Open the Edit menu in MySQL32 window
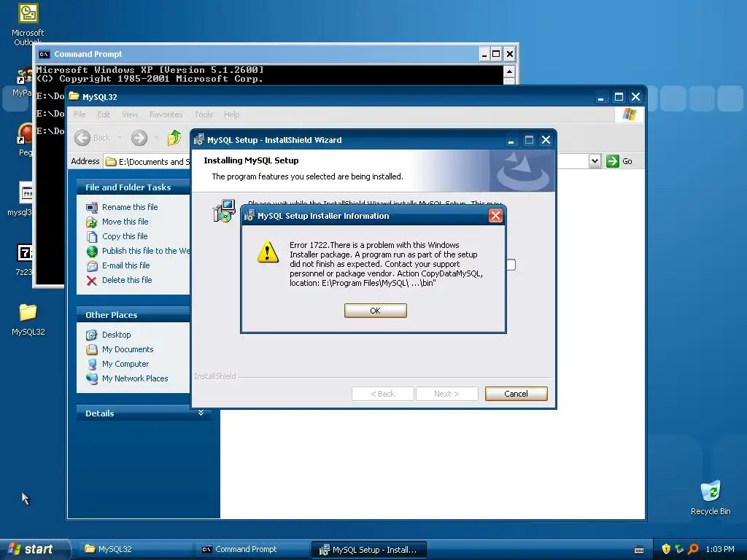The height and width of the screenshot is (560, 747). coord(104,114)
